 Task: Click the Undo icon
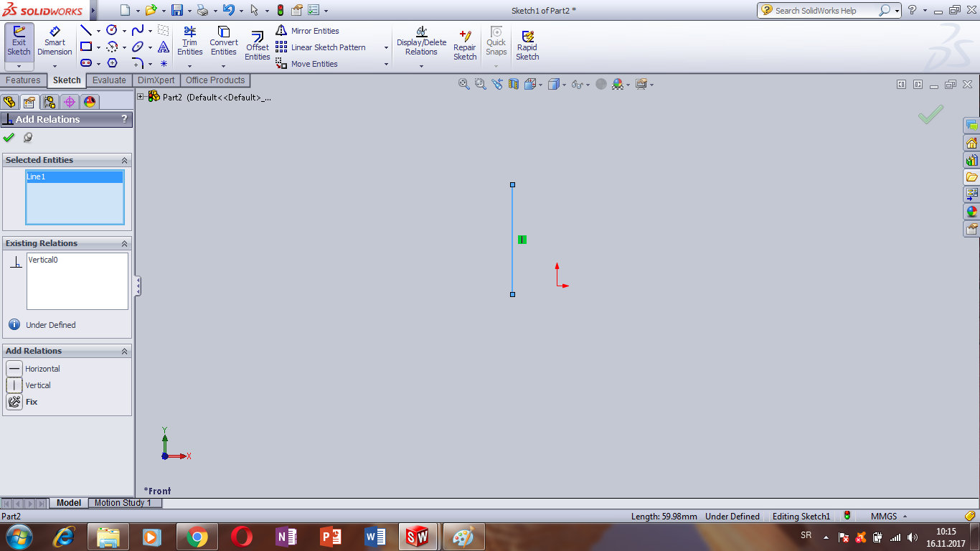click(x=229, y=10)
